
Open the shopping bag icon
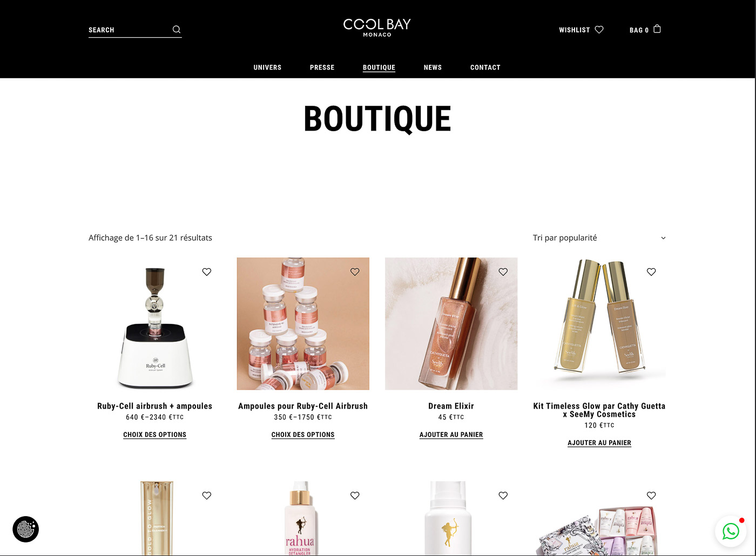pos(657,29)
